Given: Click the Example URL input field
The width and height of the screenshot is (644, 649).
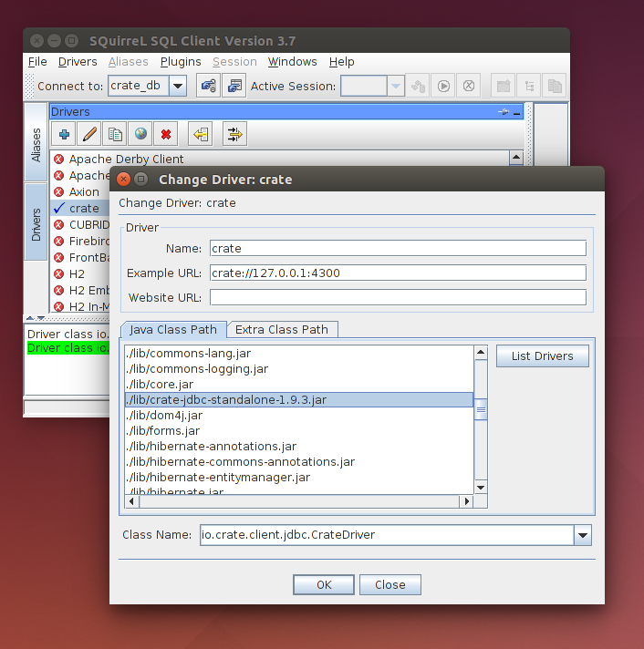Looking at the screenshot, I should click(398, 273).
